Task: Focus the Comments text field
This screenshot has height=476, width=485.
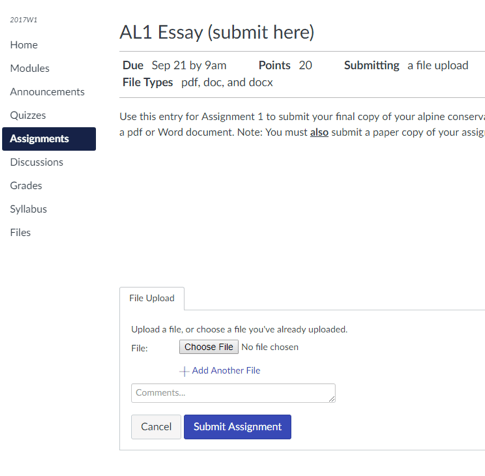Action: 233,393
